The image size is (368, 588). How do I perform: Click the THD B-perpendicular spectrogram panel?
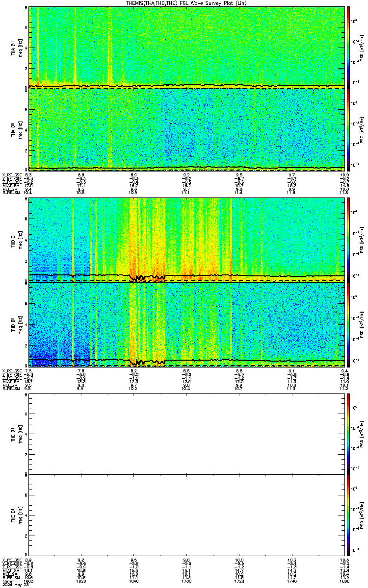[x=186, y=240]
